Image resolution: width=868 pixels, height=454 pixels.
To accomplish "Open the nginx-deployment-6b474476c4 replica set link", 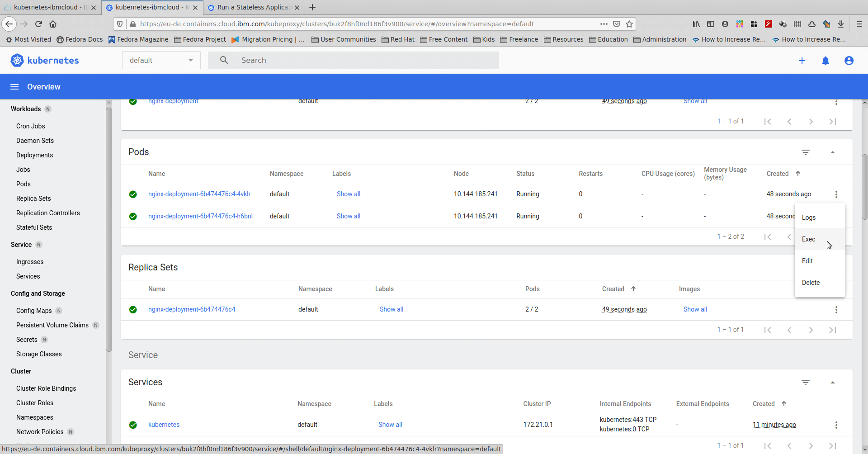I will coord(192,309).
